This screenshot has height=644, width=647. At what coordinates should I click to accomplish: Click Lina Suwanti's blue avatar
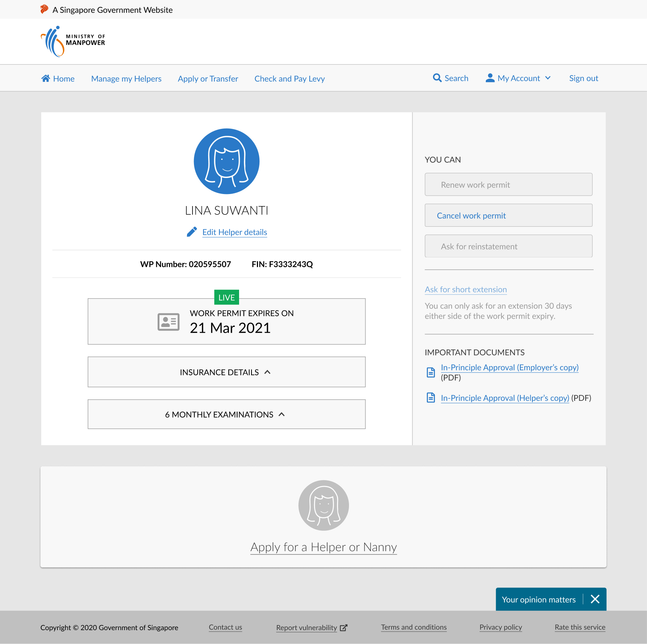(227, 161)
